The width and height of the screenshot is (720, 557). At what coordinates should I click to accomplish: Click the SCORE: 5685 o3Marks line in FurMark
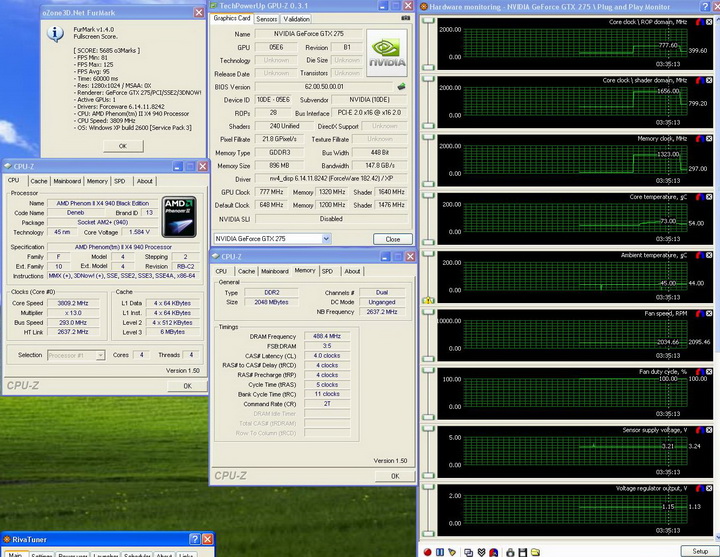point(107,51)
